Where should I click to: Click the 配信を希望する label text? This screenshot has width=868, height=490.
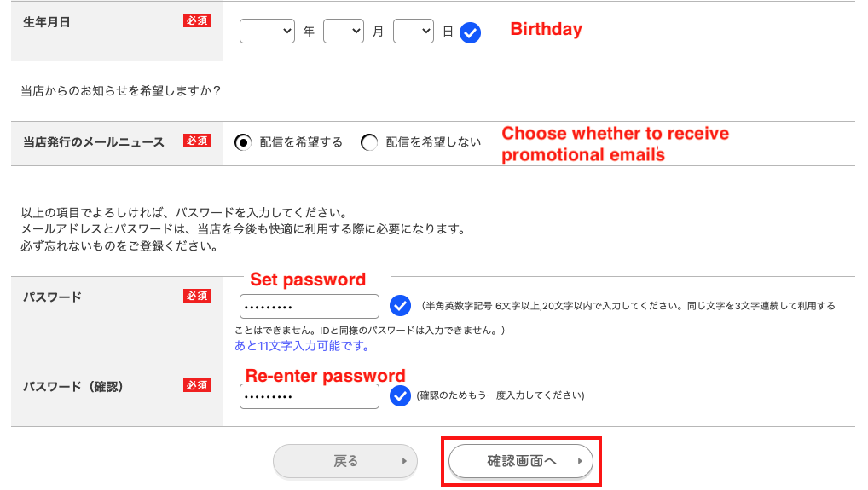301,143
